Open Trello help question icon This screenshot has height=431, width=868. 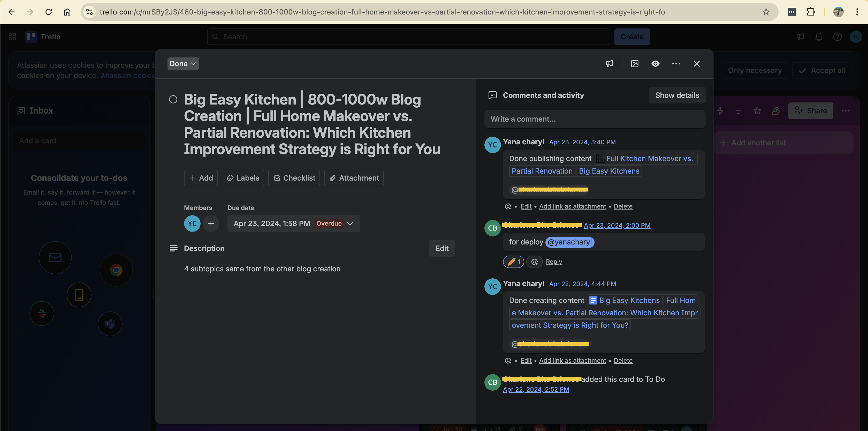point(837,37)
